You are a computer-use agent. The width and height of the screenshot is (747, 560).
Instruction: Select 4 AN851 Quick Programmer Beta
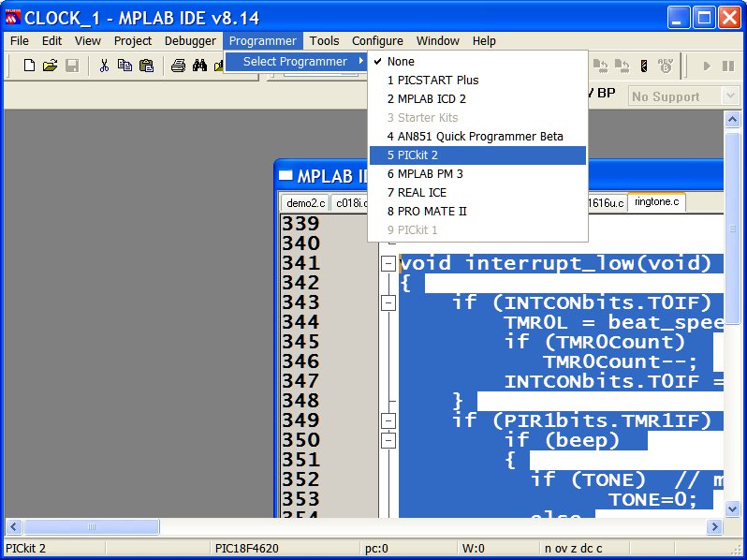[x=477, y=137]
